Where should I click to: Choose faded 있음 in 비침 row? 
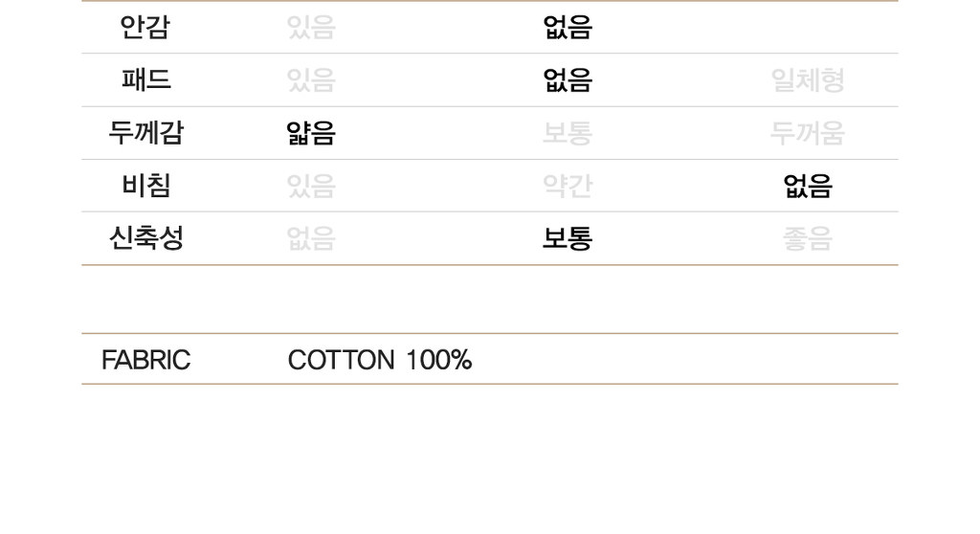(311, 186)
